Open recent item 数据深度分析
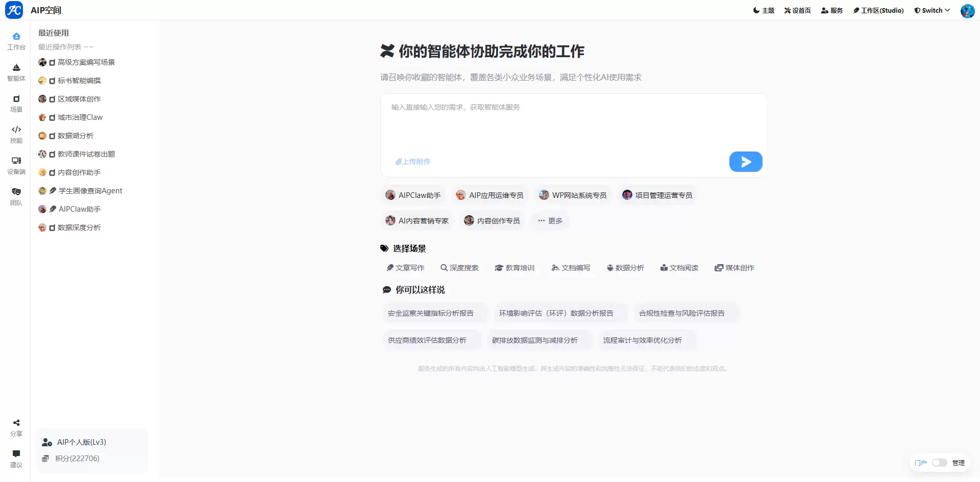This screenshot has width=980, height=482. click(79, 227)
